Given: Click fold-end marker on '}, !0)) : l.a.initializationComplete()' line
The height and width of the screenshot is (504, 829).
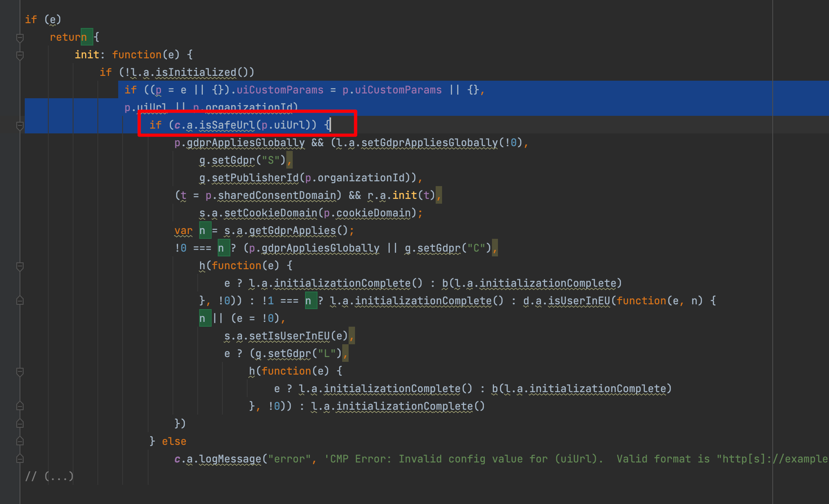Looking at the screenshot, I should pyautogui.click(x=20, y=406).
